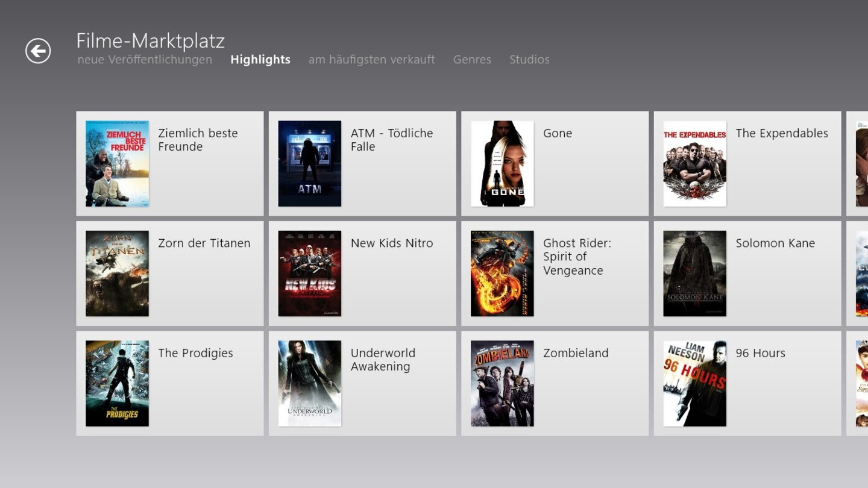Open New Kids Nitro poster
The width and height of the screenshot is (868, 488).
coord(310,274)
